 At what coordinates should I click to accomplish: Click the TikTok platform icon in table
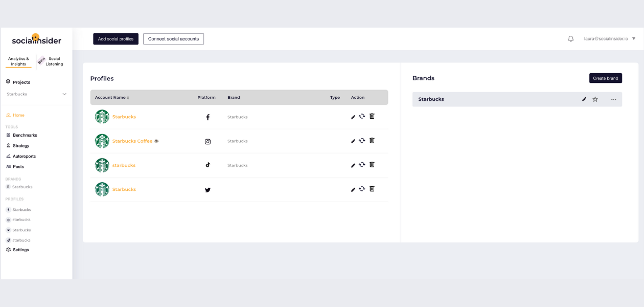click(208, 165)
